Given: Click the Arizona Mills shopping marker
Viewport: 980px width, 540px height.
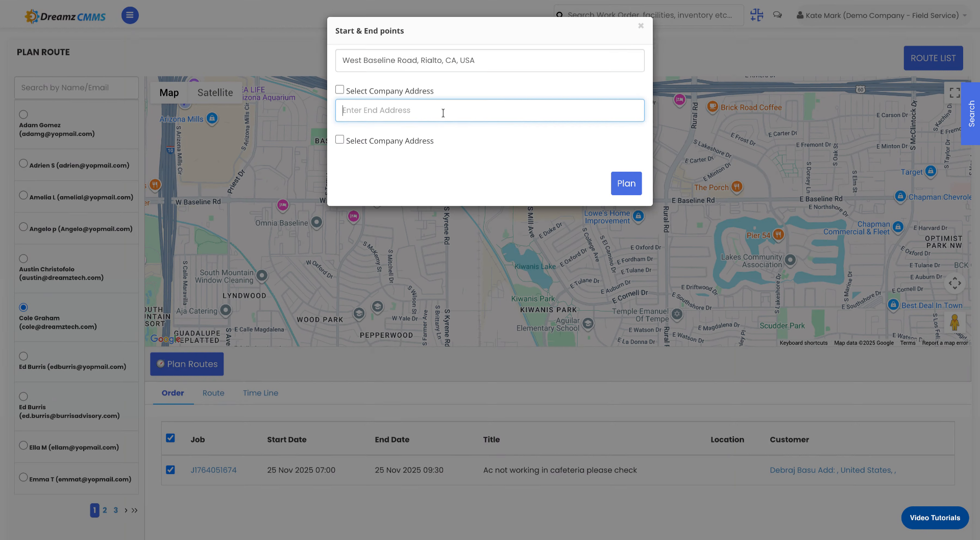Looking at the screenshot, I should 212,118.
